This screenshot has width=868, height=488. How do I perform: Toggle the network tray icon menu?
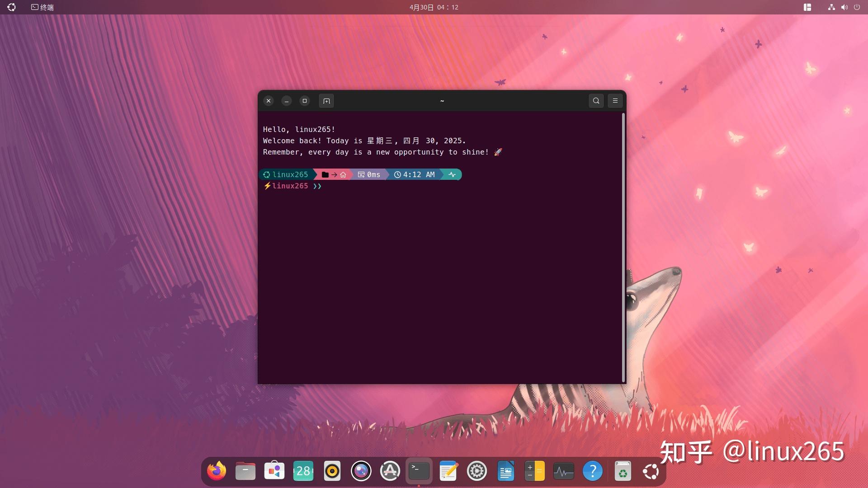831,7
